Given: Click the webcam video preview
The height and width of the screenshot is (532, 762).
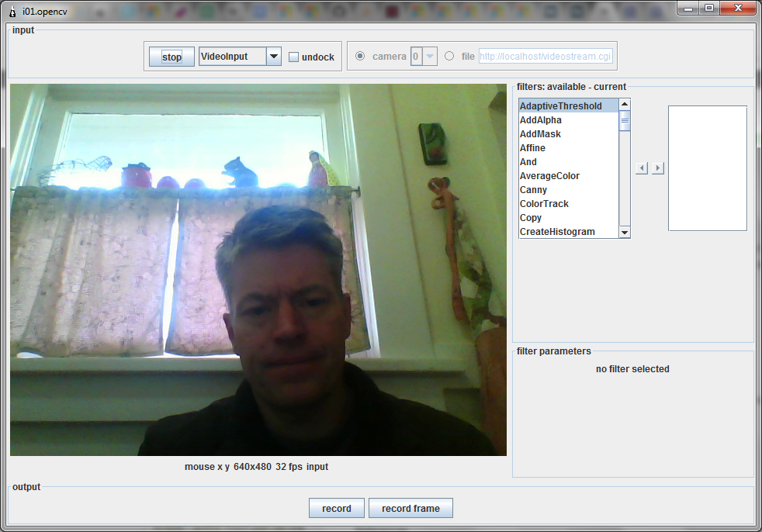Looking at the screenshot, I should [258, 270].
